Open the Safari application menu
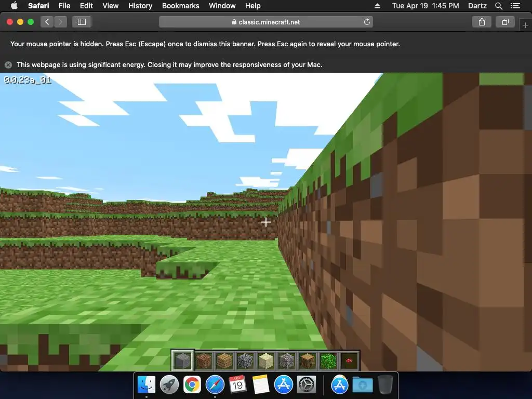 coord(38,6)
